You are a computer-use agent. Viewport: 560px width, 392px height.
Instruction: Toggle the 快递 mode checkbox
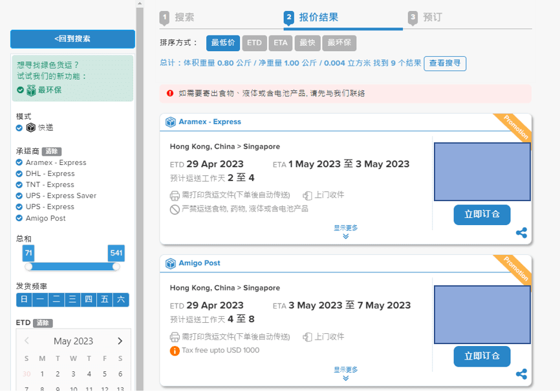click(19, 128)
